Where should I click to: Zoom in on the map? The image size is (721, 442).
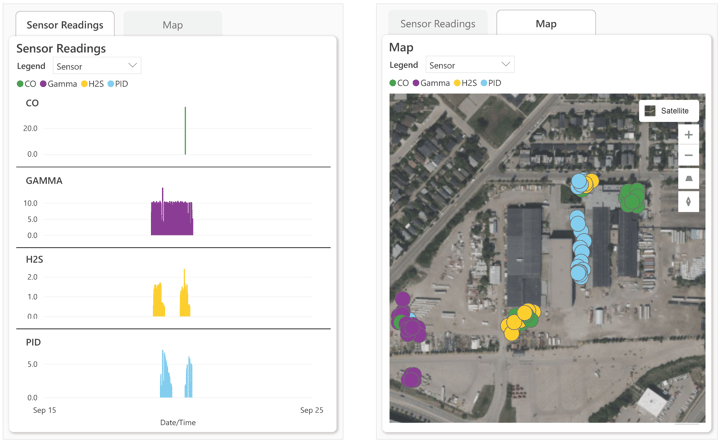pos(688,134)
